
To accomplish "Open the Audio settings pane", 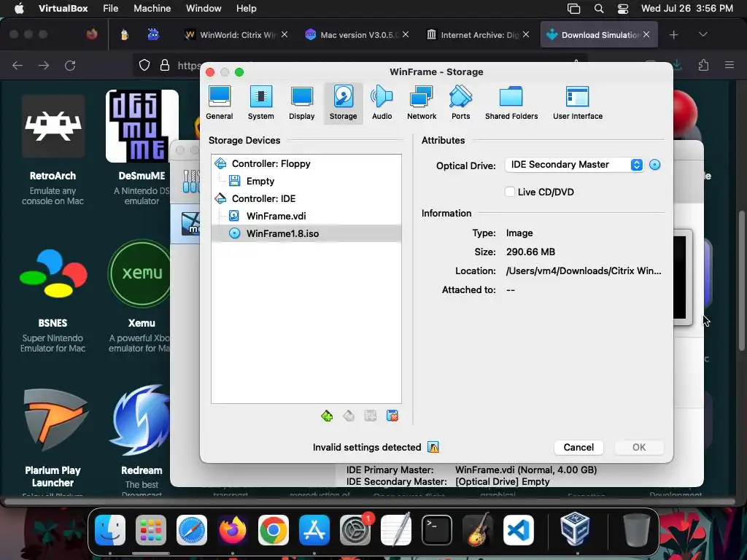I will [x=382, y=103].
